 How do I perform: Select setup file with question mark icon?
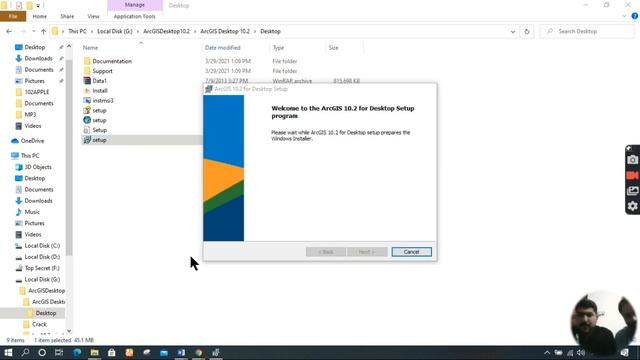coord(99,110)
